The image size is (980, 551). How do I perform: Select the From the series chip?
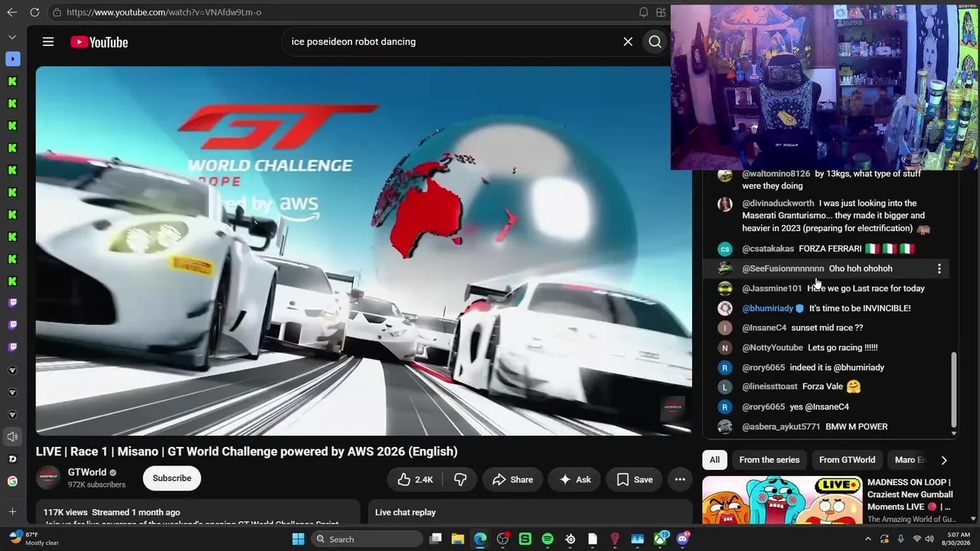(769, 460)
